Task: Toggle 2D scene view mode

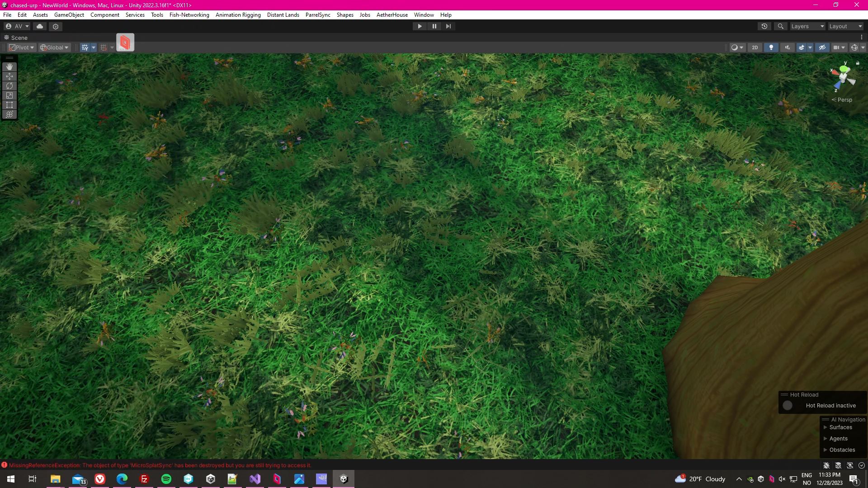Action: tap(755, 47)
